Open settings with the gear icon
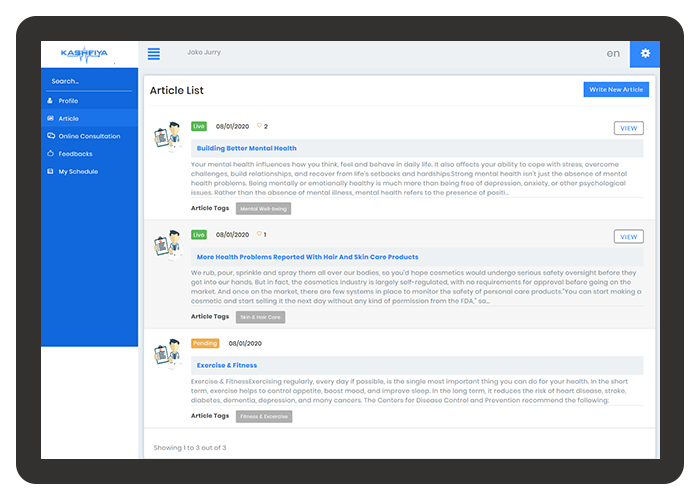This screenshot has width=700, height=500. (645, 54)
